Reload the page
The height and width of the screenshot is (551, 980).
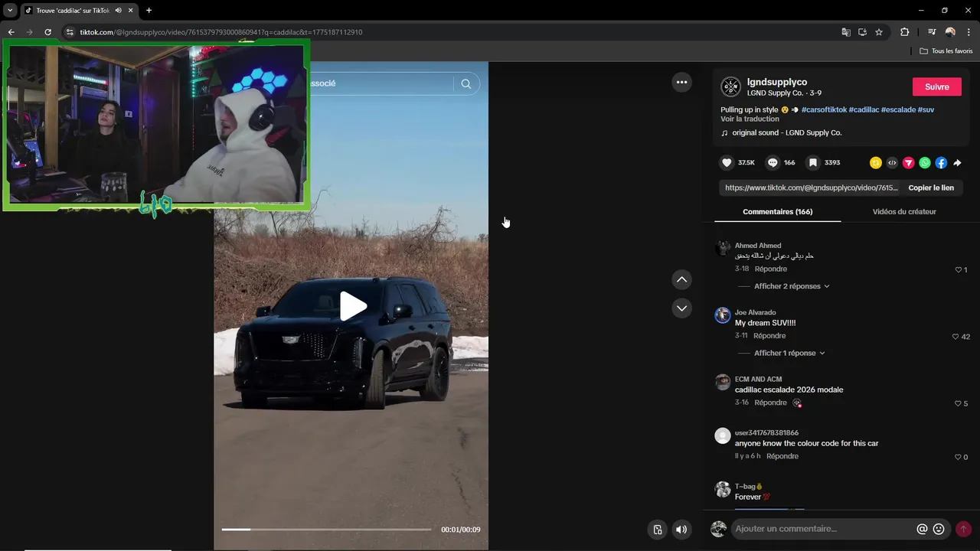point(47,32)
